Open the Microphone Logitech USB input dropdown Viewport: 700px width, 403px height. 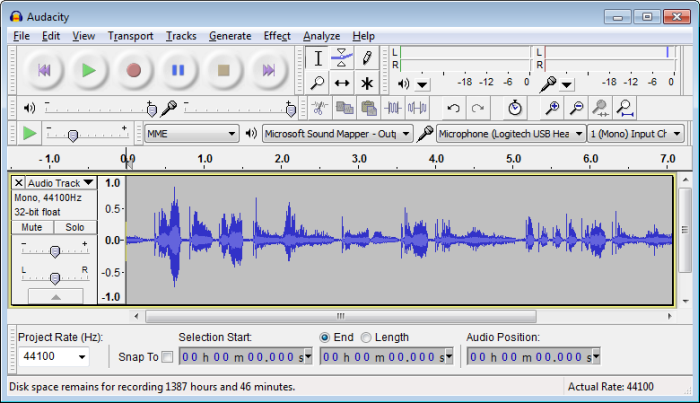(x=511, y=133)
